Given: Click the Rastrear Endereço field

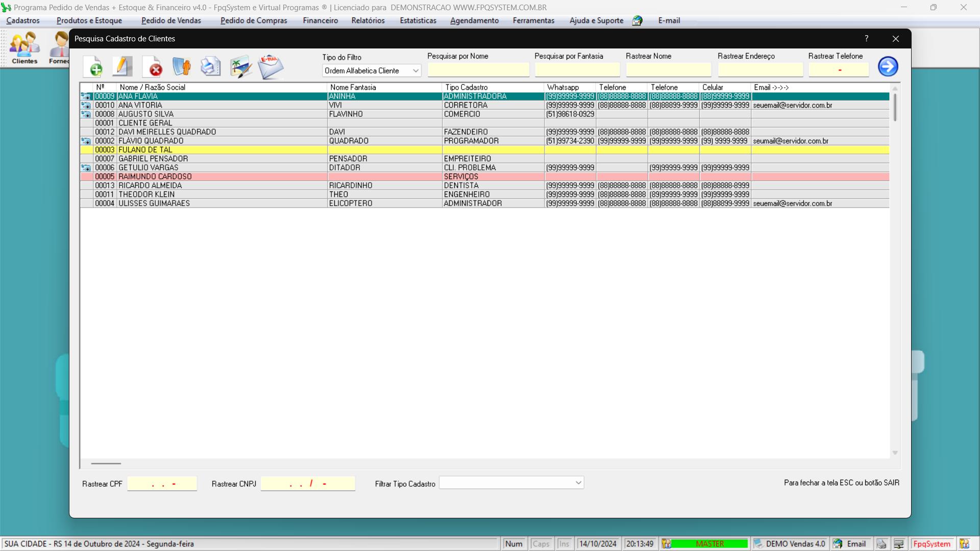Looking at the screenshot, I should click(x=761, y=70).
